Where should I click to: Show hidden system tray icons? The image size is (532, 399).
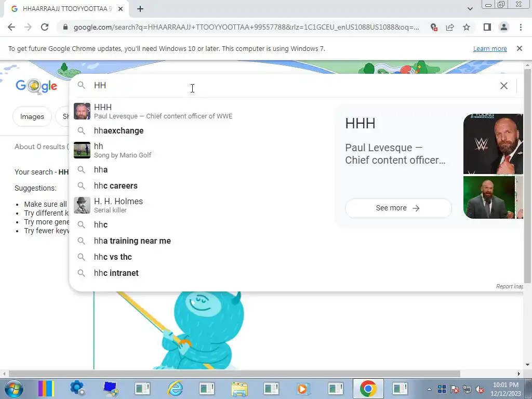pos(429,389)
